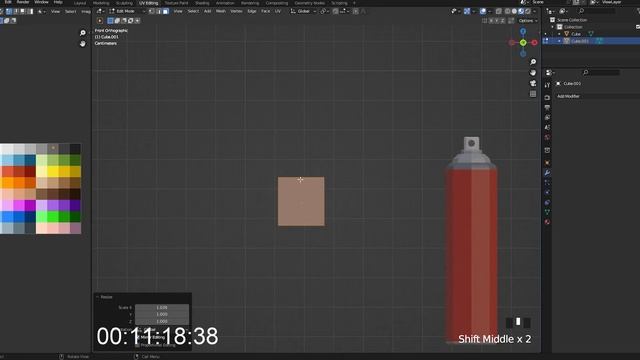
Task: Open the World properties tab
Action: 547,138
